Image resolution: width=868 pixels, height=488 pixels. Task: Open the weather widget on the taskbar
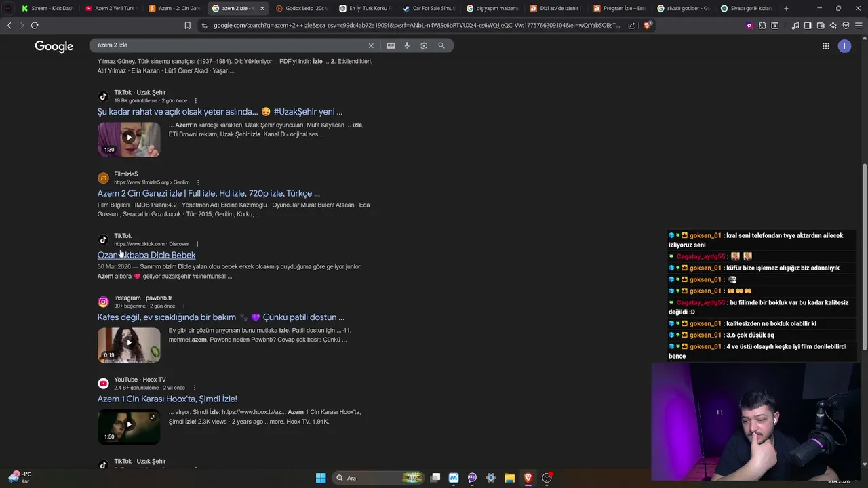pyautogui.click(x=20, y=477)
